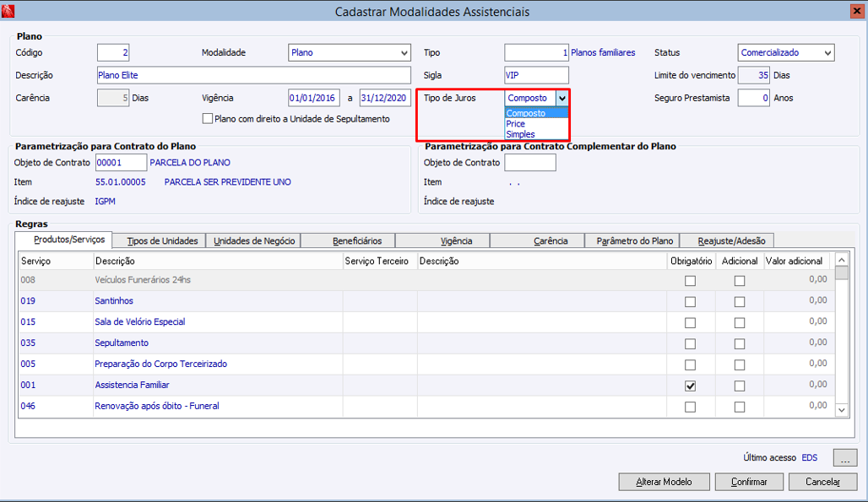Uncheck Obrigatório for Assistencia Familiar
The width and height of the screenshot is (868, 502).
(690, 386)
